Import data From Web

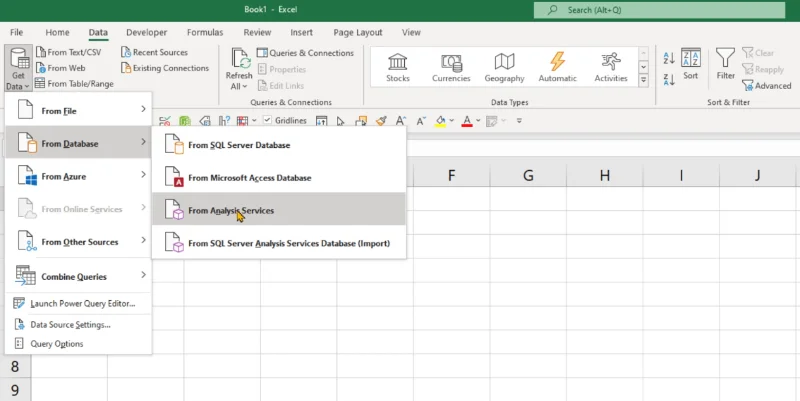pos(60,68)
